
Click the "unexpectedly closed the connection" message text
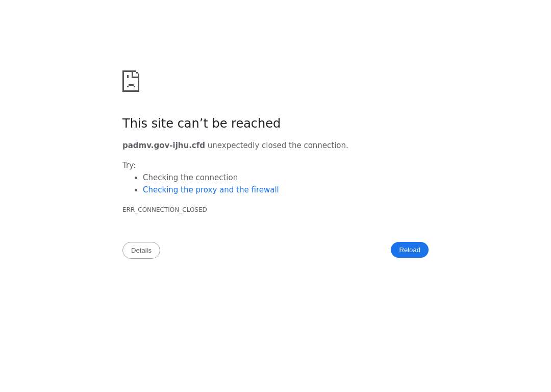pyautogui.click(x=278, y=145)
